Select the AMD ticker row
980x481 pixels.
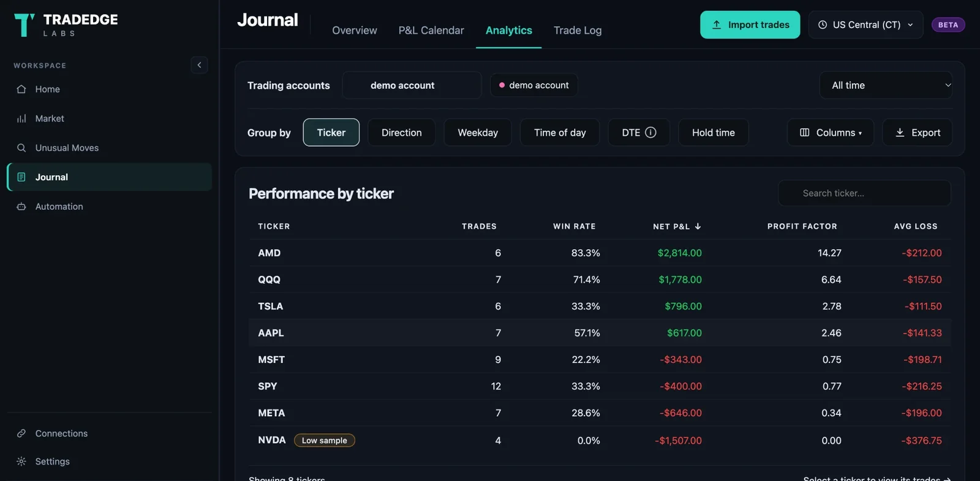coord(600,253)
